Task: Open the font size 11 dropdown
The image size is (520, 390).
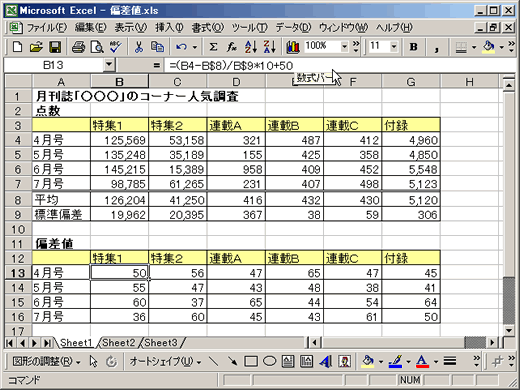Action: coord(394,46)
